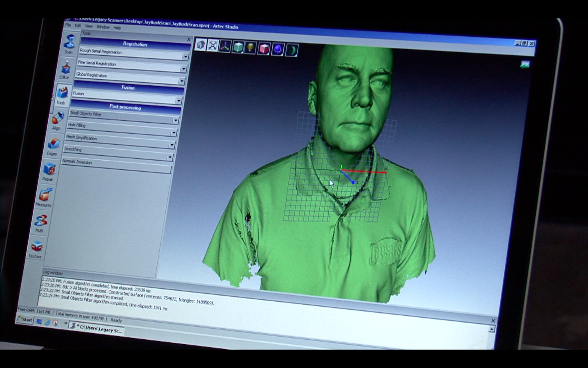
Task: Toggle the light bulb lighting icon
Action: pyautogui.click(x=250, y=48)
